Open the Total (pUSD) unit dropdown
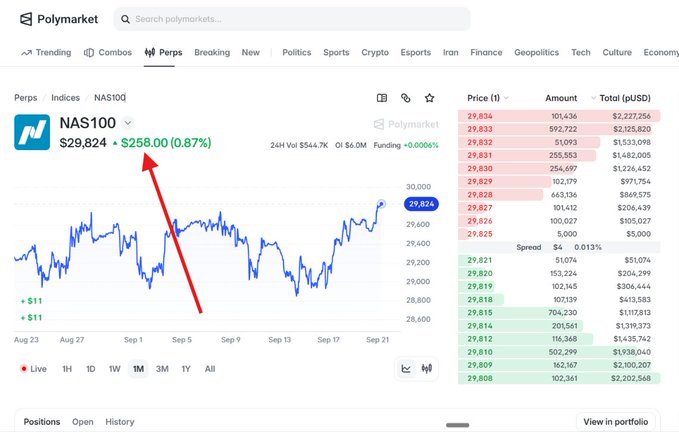 click(621, 98)
